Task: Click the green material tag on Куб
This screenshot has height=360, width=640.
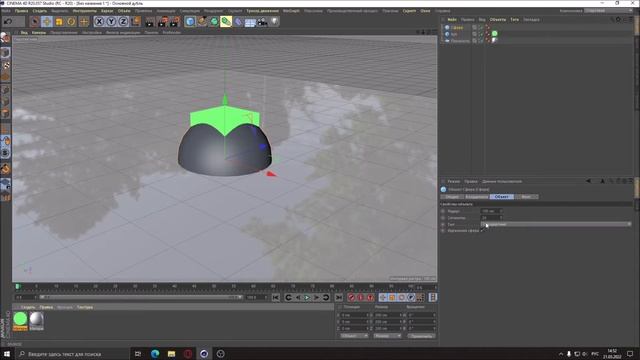Action: coord(495,33)
